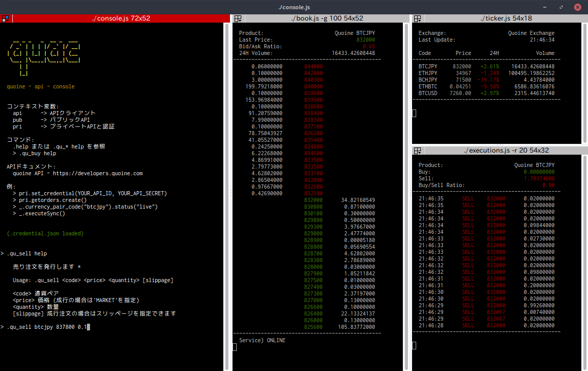Click the Sell total 1.70374000 in executions
Screen dimensions: 588x371
pos(539,179)
